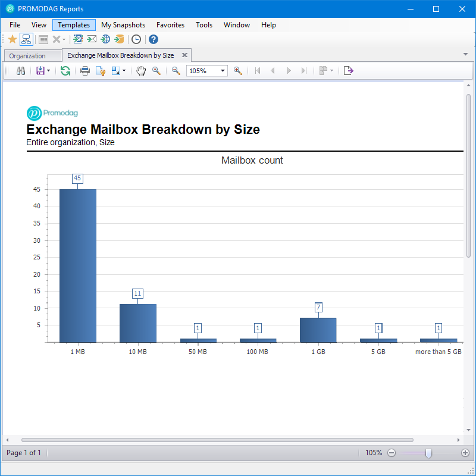Select the Exchange Mailbox Breakdown by Size tab
Screen dimensions: 476x476
(x=121, y=55)
